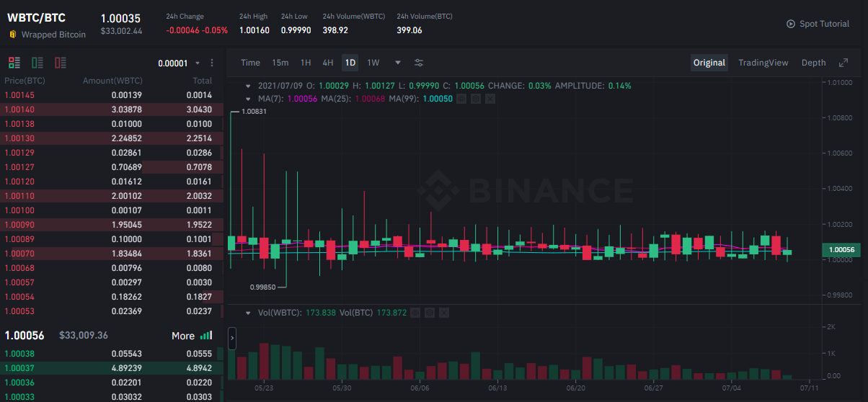This screenshot has height=402, width=868.
Task: Select buy order at price 1.00037
Action: [x=112, y=368]
